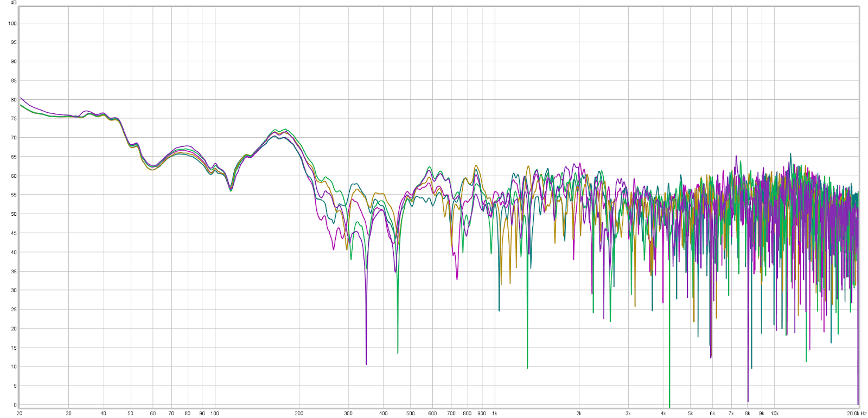Click the 10k label on the frequency axis
The height and width of the screenshot is (418, 868).
click(775, 413)
